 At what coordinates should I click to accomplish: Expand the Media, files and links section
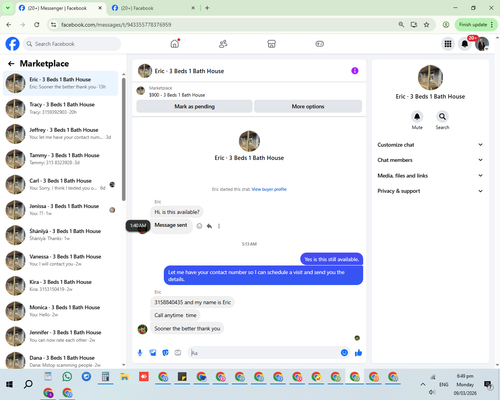point(430,175)
